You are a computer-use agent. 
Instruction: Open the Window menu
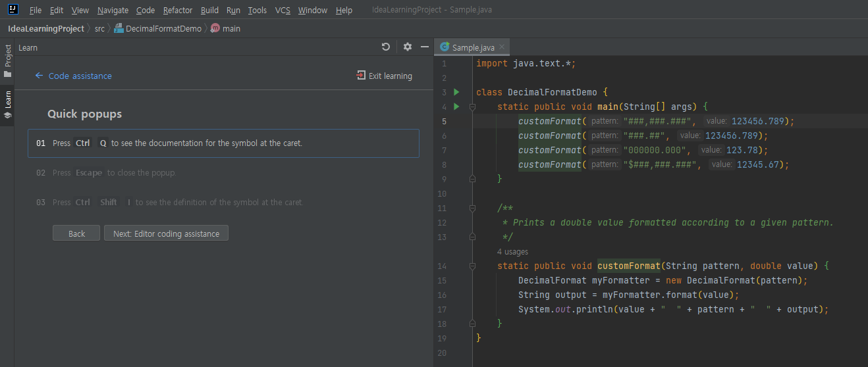coord(313,11)
